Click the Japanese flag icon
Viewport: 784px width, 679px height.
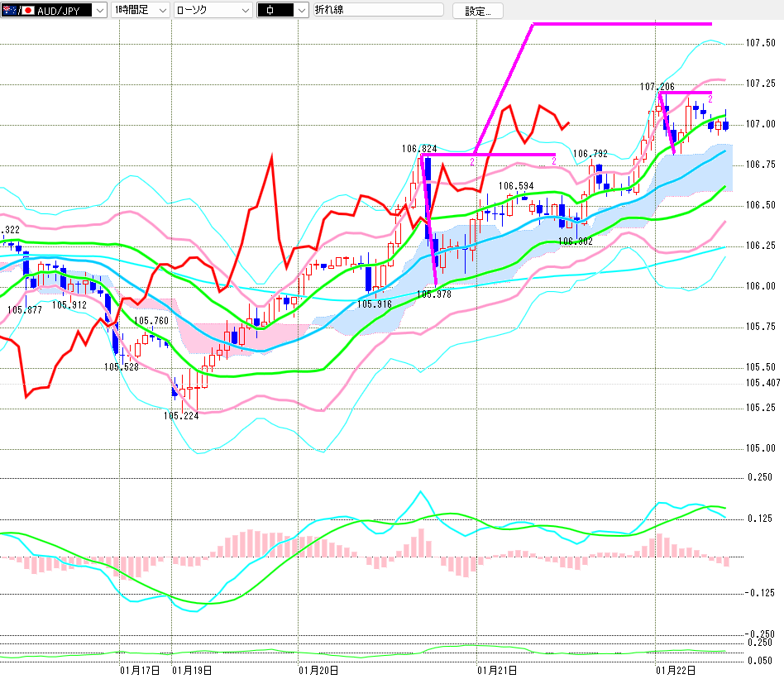pos(28,11)
